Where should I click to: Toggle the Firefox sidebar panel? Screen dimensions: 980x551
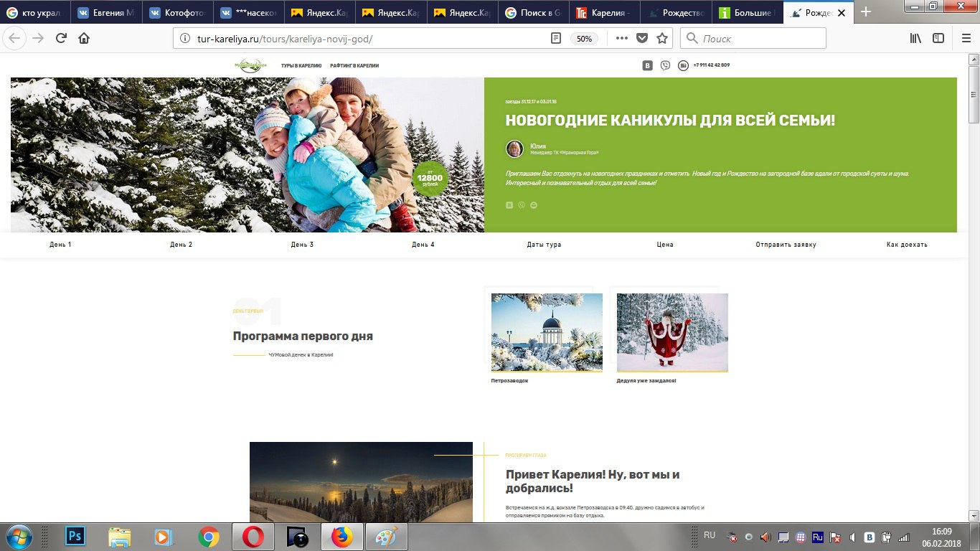[x=938, y=39]
